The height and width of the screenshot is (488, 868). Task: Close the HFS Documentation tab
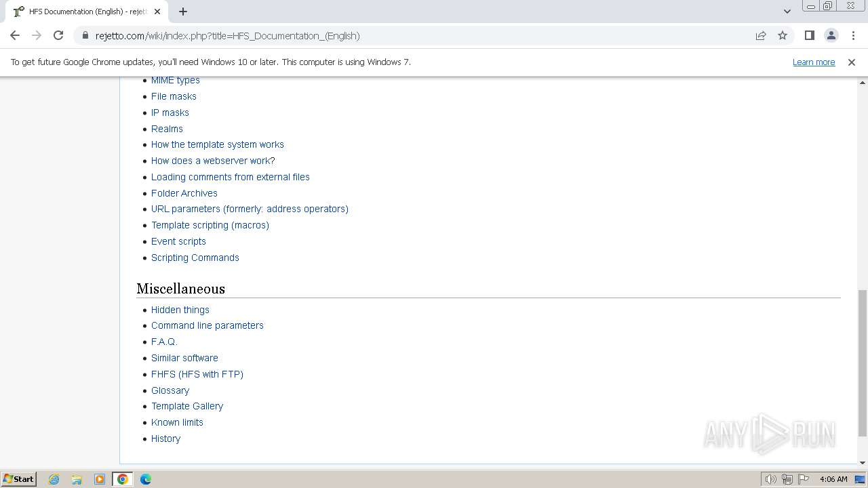click(x=157, y=12)
